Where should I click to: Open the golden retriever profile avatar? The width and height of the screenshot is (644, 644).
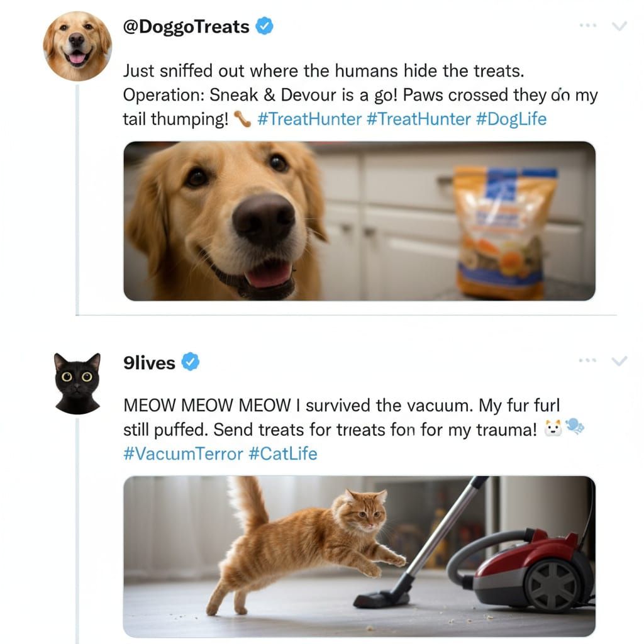pos(77,46)
